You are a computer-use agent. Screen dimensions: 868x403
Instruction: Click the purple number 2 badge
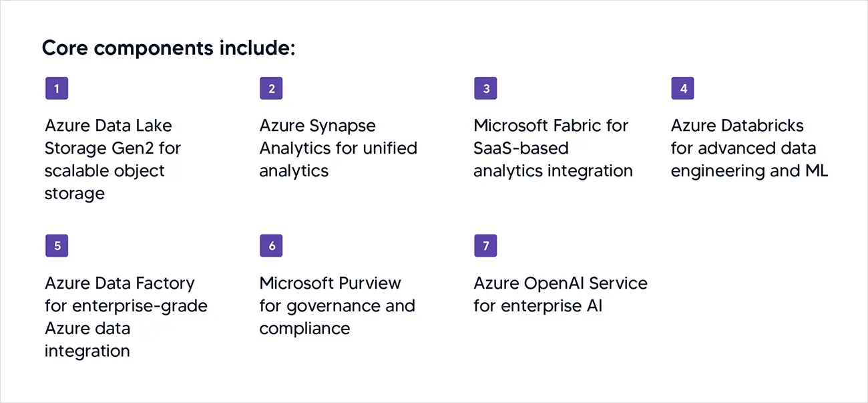tap(271, 88)
